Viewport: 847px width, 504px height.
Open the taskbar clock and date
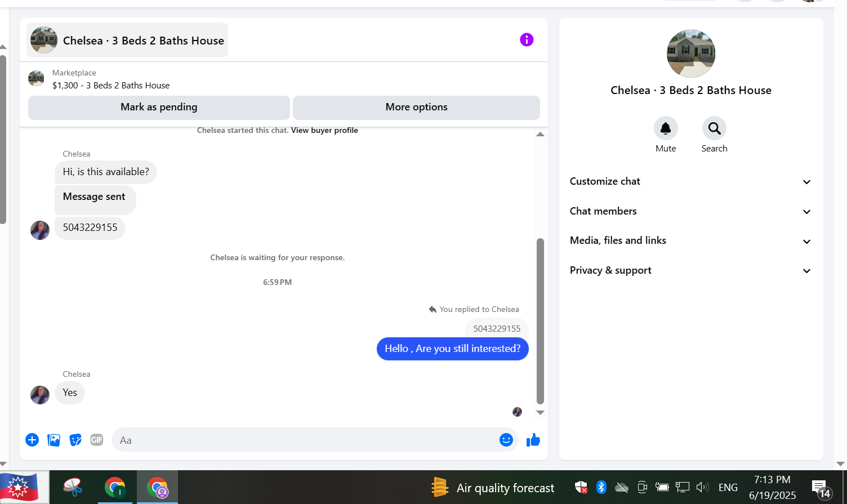click(772, 488)
